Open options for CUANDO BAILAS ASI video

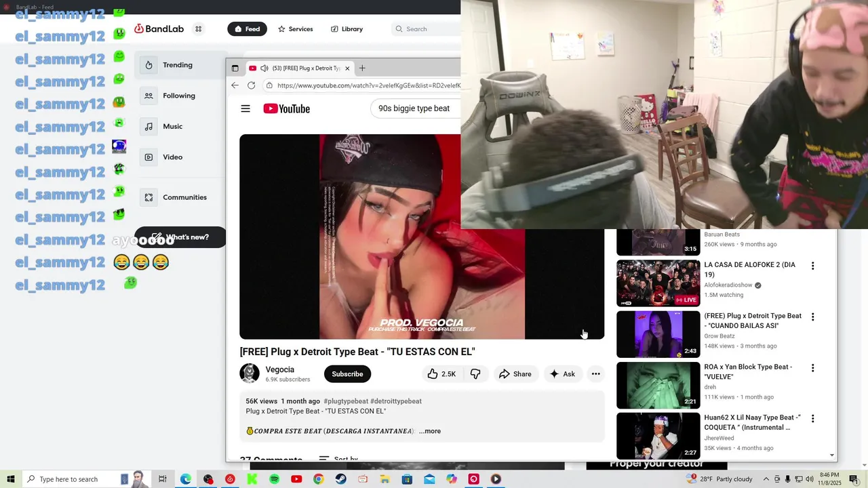coord(812,317)
